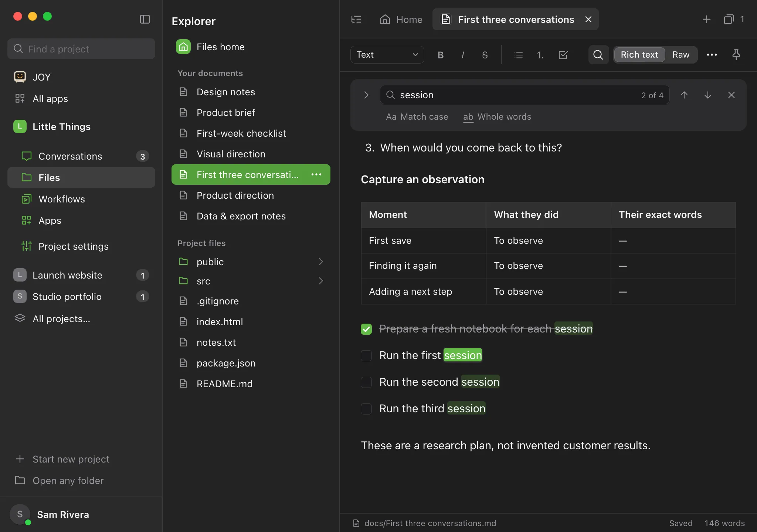Check the 'Run the first session' checkbox

pyautogui.click(x=366, y=355)
